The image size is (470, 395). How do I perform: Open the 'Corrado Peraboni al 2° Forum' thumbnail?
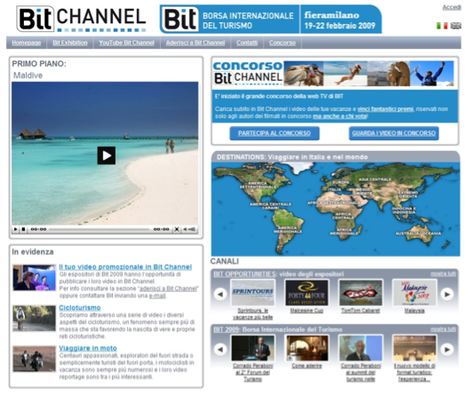point(253,348)
